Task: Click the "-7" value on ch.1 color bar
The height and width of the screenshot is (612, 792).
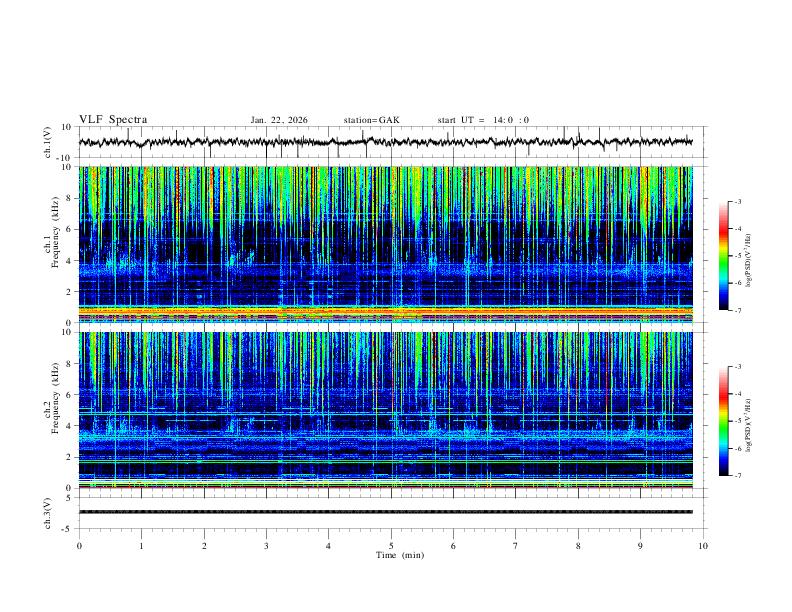Action: click(737, 311)
